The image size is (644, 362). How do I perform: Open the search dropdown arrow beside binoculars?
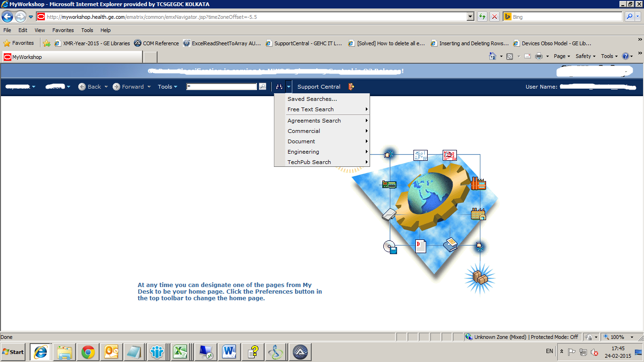point(289,87)
